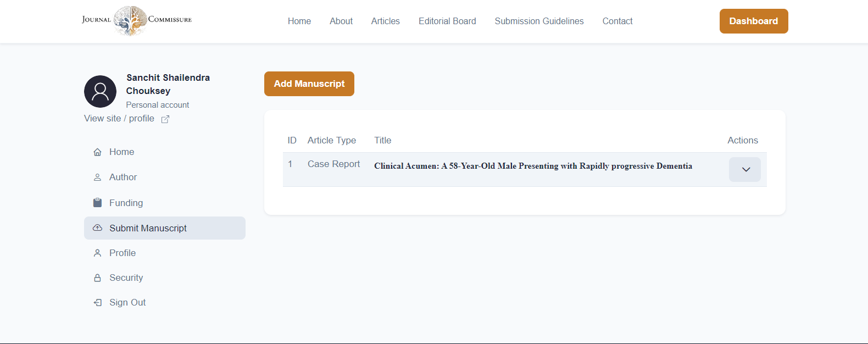Click the Author person icon

(97, 177)
